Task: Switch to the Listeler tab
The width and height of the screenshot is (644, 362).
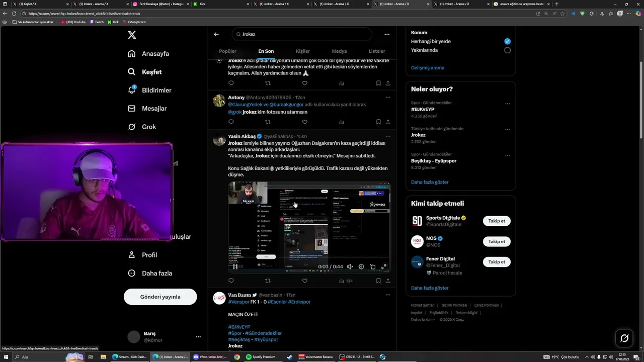Action: 377,51
